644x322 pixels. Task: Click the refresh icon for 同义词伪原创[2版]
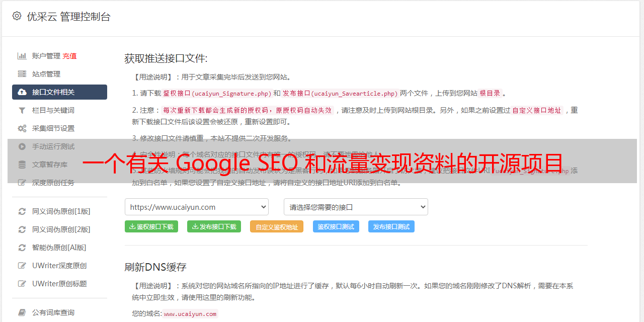pyautogui.click(x=22, y=229)
